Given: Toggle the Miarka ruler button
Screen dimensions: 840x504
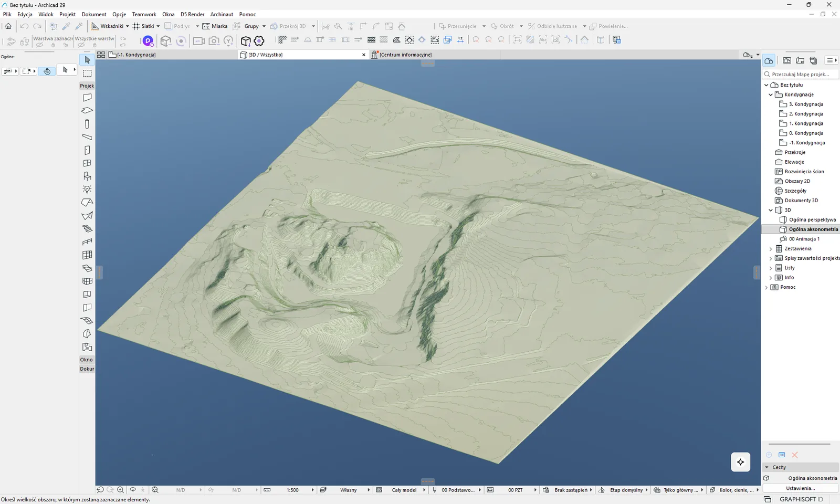Looking at the screenshot, I should click(215, 26).
